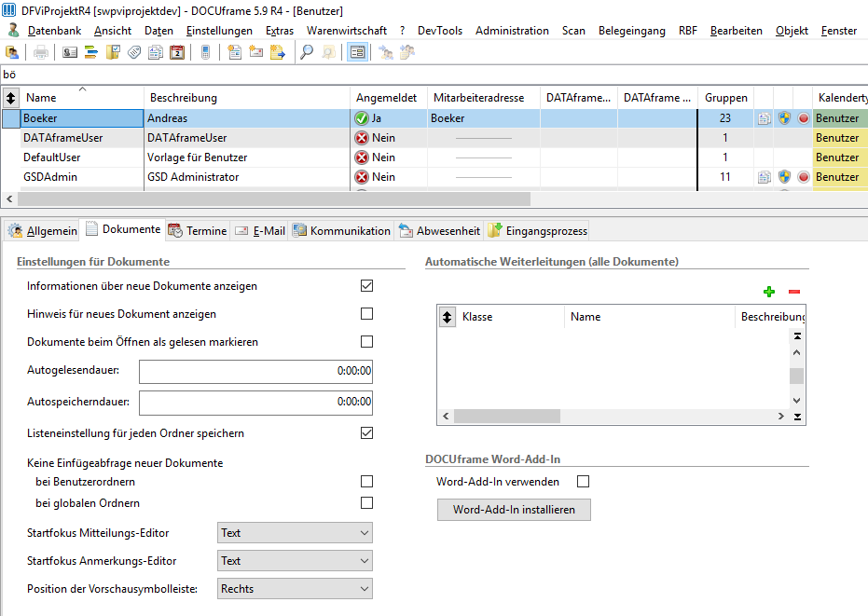Open the contact card toolbar icon
The width and height of the screenshot is (868, 616).
pos(70,52)
